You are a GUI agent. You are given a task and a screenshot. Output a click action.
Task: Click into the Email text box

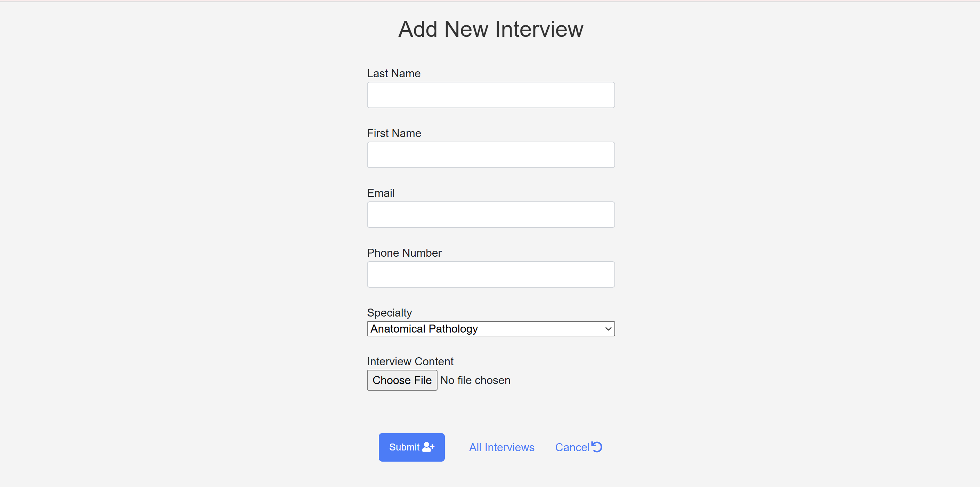[491, 214]
